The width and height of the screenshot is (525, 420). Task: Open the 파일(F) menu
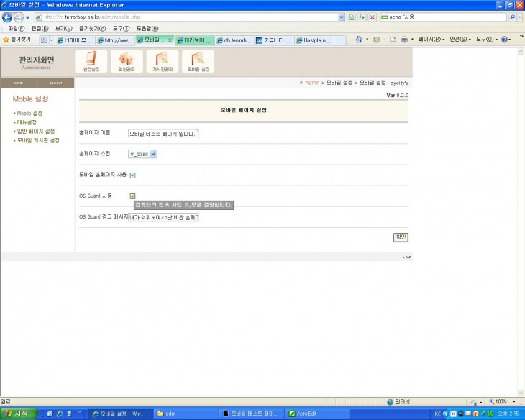(x=16, y=29)
